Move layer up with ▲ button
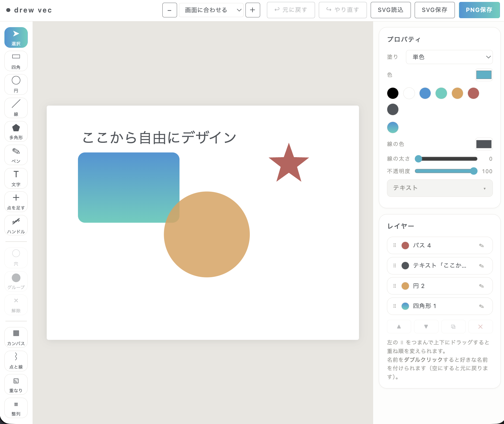The width and height of the screenshot is (504, 424). (399, 327)
